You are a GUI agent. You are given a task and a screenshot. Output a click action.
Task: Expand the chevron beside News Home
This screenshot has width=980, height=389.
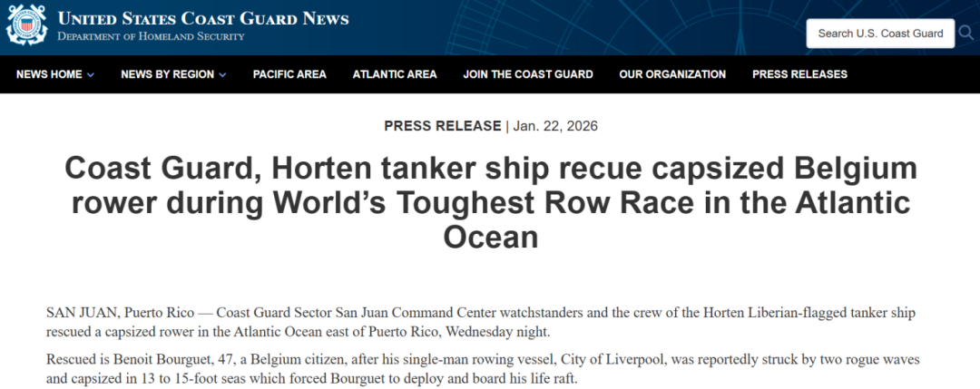click(91, 75)
